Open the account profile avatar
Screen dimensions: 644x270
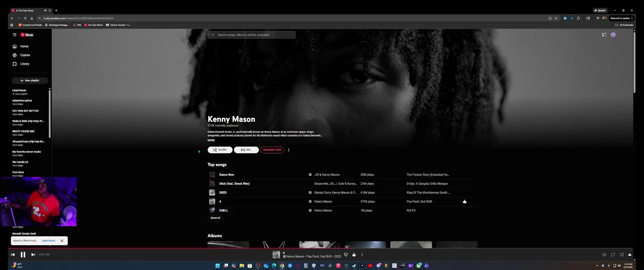point(613,35)
